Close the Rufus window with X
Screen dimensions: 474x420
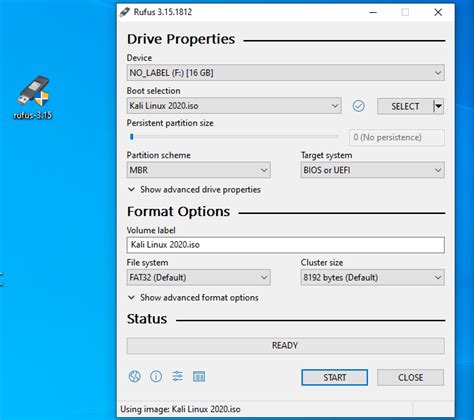tap(438, 12)
